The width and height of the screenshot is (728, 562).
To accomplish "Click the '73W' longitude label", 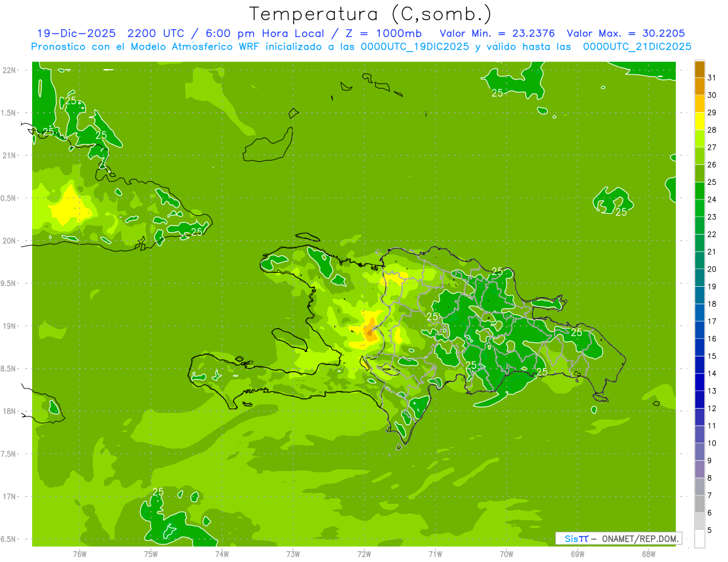I will pos(293,554).
